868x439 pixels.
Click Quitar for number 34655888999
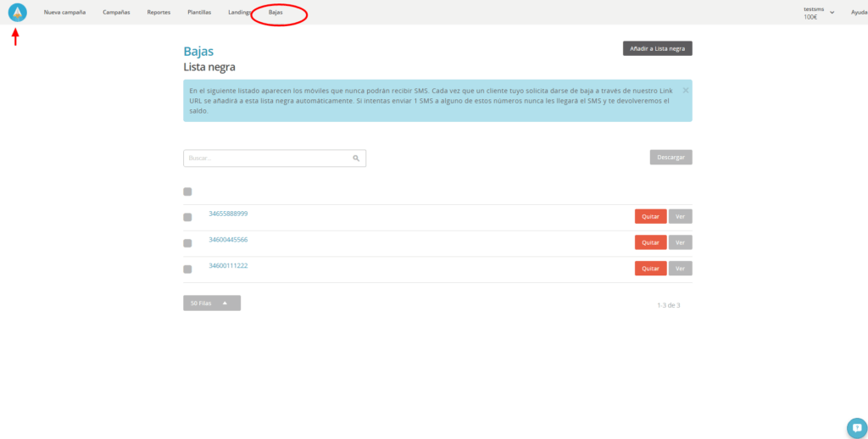650,216
